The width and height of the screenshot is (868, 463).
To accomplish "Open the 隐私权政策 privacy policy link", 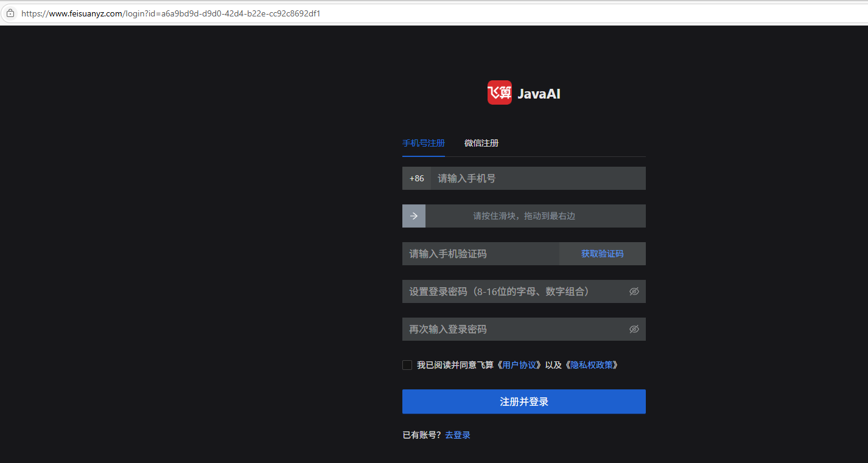I will 592,364.
